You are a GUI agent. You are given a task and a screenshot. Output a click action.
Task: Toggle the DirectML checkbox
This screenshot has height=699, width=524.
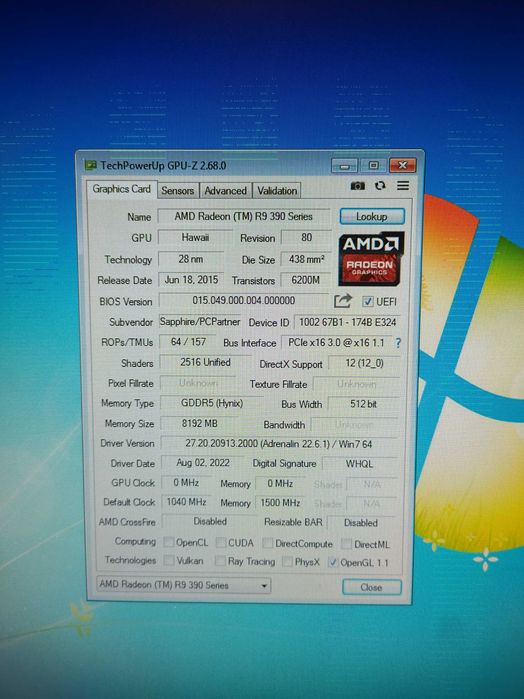[x=347, y=544]
